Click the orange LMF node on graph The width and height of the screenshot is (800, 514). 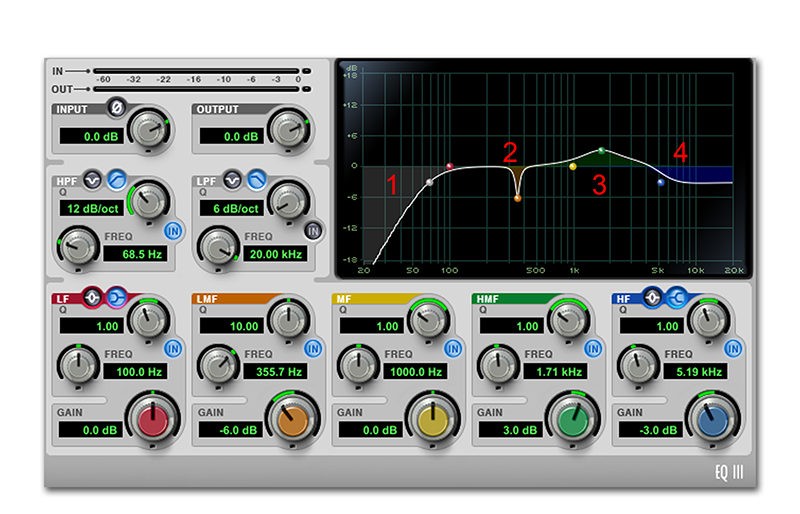tap(517, 199)
